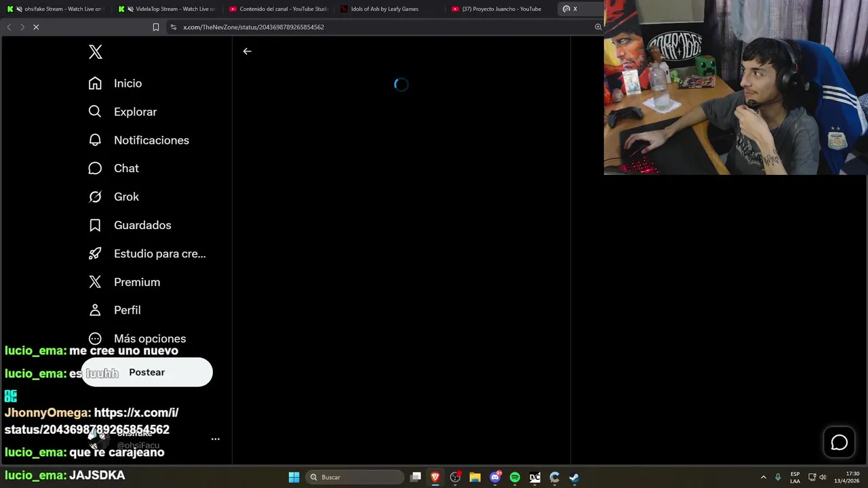Open Perfil in the sidebar
This screenshot has width=868, height=488.
click(x=115, y=310)
